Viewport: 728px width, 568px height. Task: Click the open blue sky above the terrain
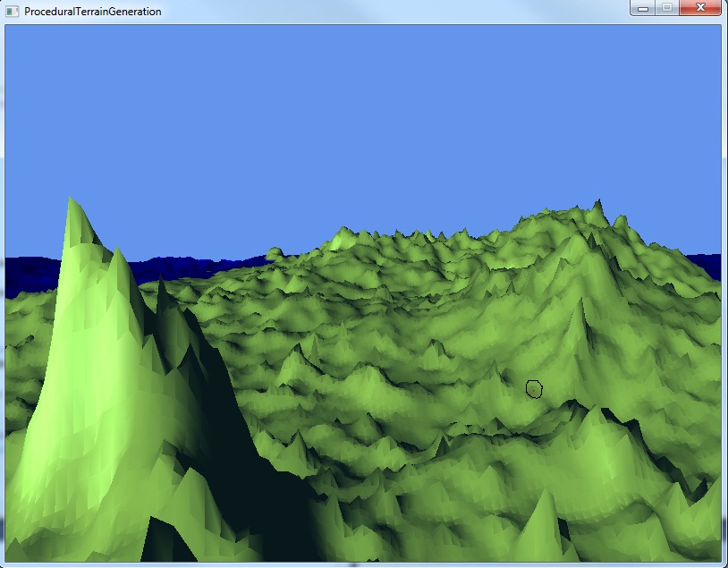[x=358, y=116]
